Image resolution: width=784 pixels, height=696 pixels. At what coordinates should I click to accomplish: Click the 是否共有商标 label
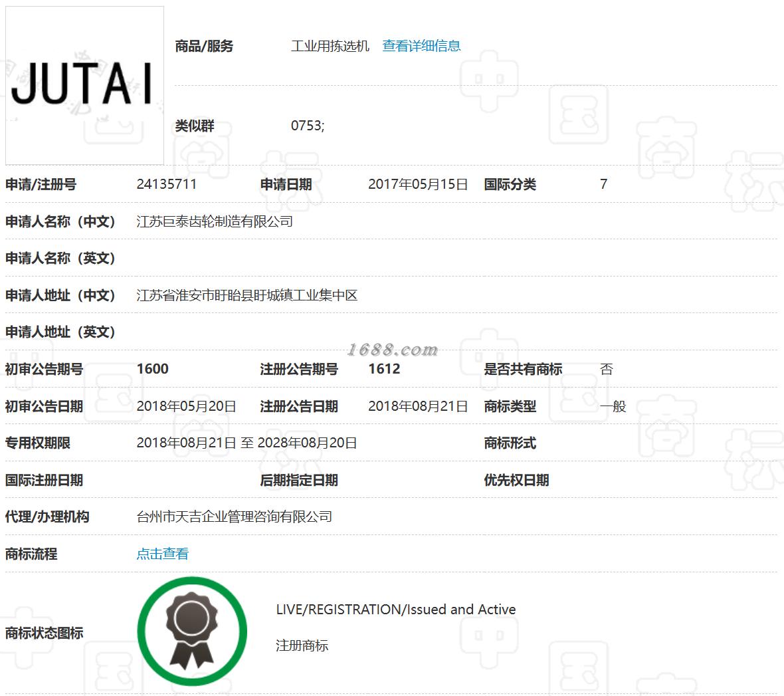pyautogui.click(x=523, y=369)
